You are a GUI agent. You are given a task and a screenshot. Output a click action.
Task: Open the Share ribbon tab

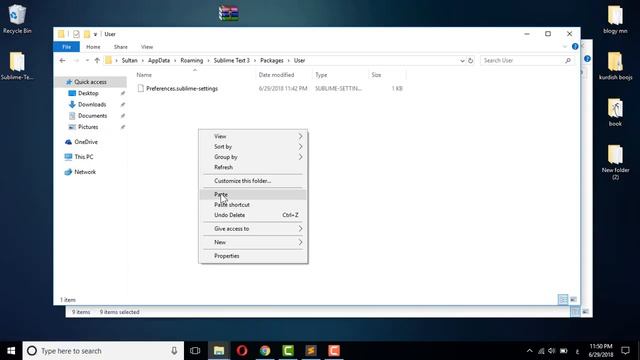[x=120, y=47]
